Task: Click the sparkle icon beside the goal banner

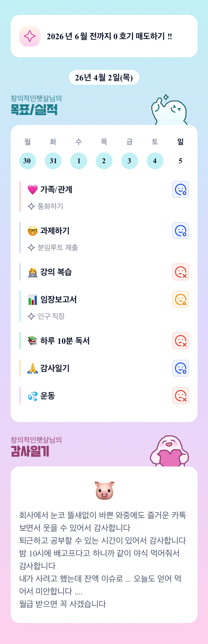Action: pyautogui.click(x=30, y=36)
